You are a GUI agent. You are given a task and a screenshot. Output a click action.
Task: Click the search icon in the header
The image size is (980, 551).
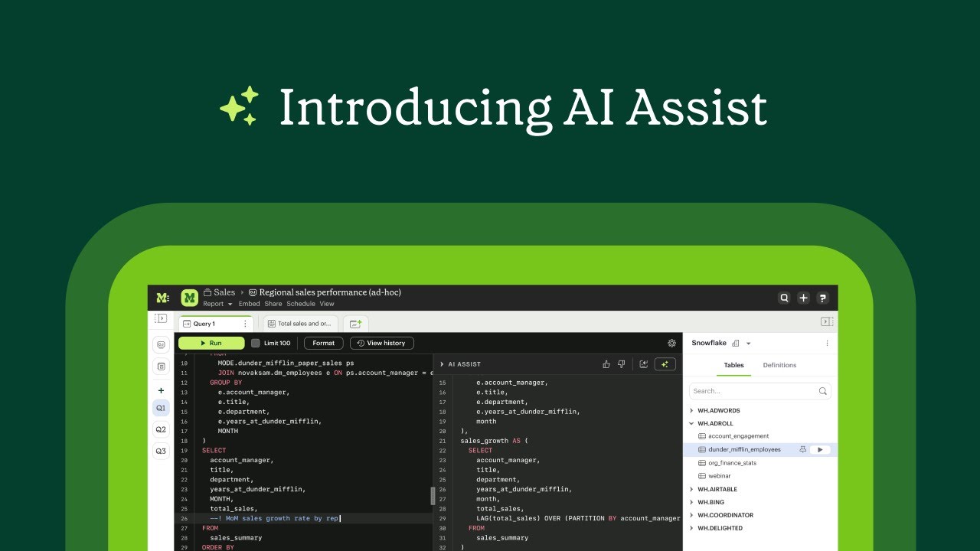coord(784,298)
